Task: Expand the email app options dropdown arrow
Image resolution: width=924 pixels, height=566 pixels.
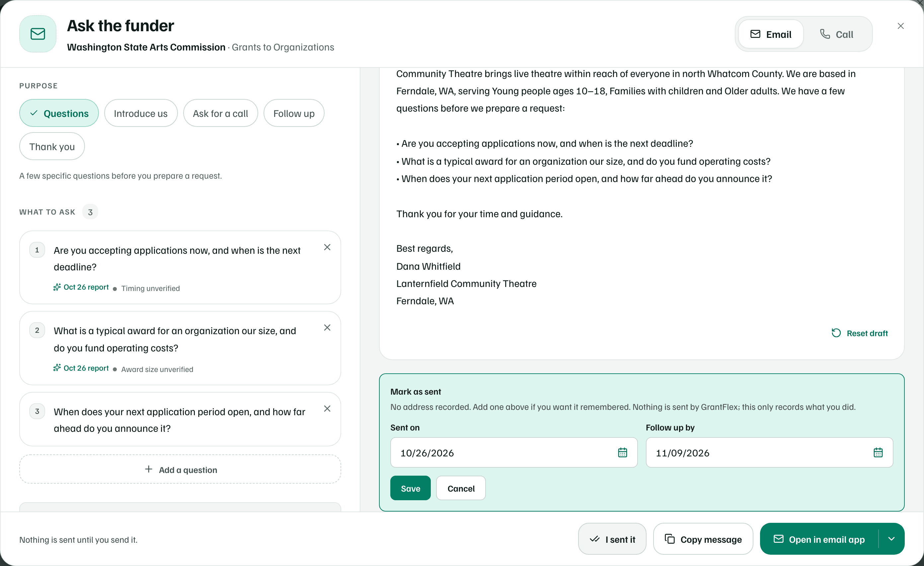Action: tap(891, 539)
